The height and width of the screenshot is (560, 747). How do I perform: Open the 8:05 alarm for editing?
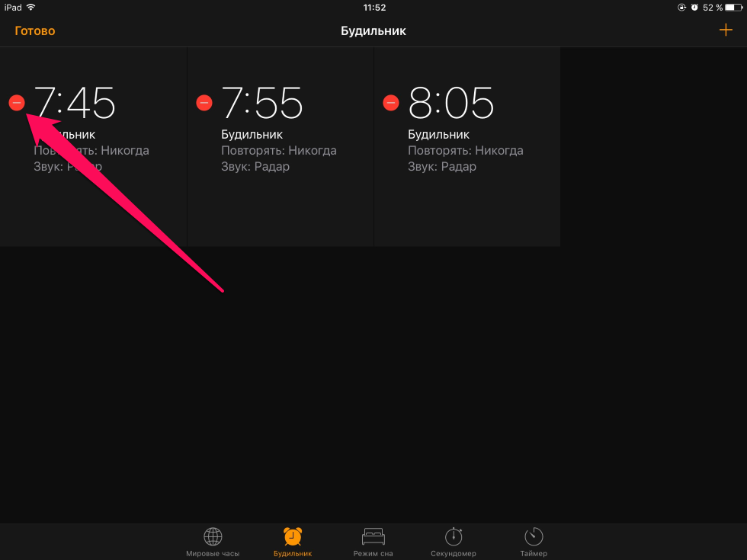point(451,103)
